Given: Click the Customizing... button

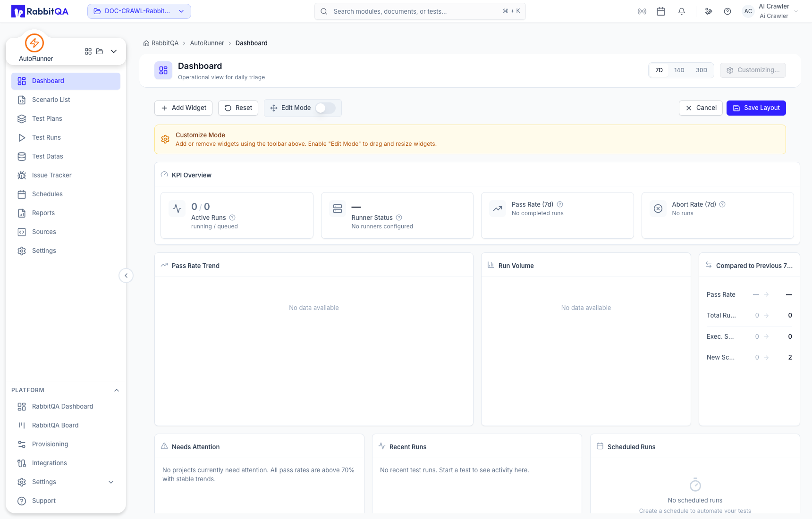Looking at the screenshot, I should click(753, 70).
